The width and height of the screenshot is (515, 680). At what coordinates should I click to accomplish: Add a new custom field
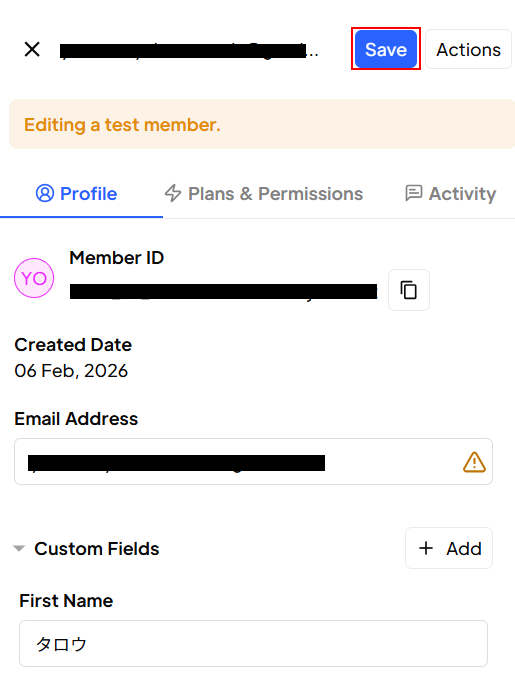(449, 548)
